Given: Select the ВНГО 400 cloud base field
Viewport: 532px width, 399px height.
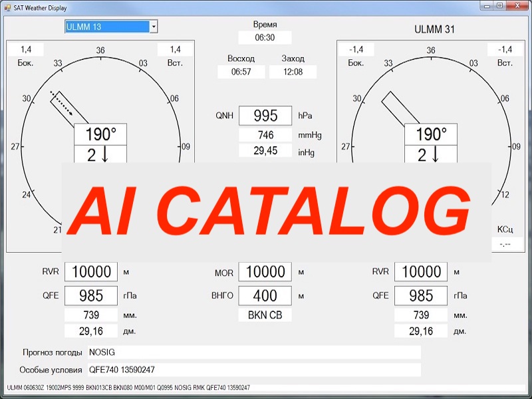Looking at the screenshot, I should point(265,296).
